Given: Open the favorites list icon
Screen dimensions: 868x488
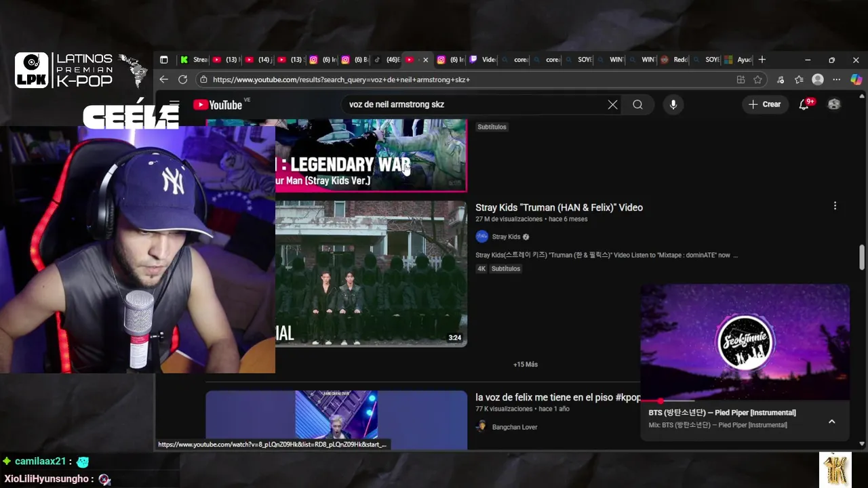Looking at the screenshot, I should pos(799,79).
